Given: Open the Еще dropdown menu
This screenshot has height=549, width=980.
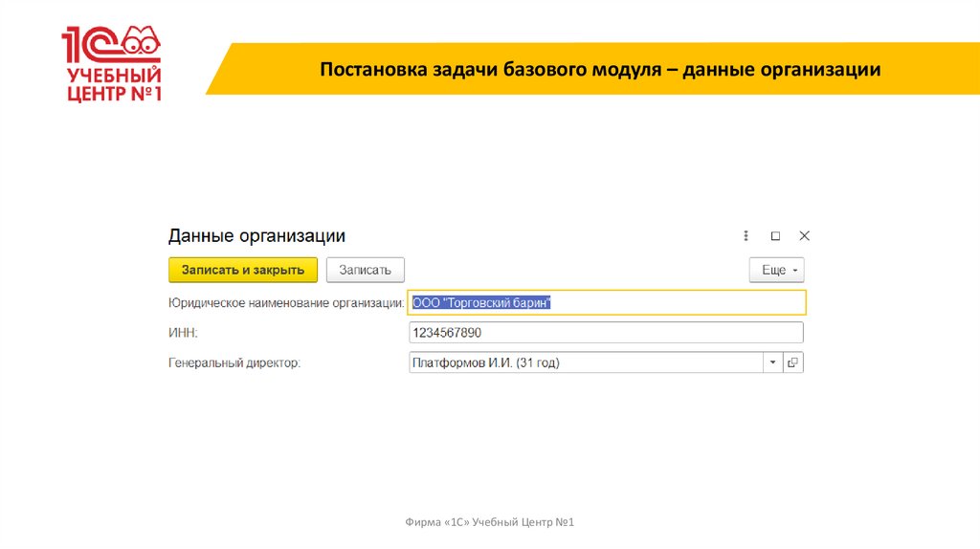Looking at the screenshot, I should point(776,270).
